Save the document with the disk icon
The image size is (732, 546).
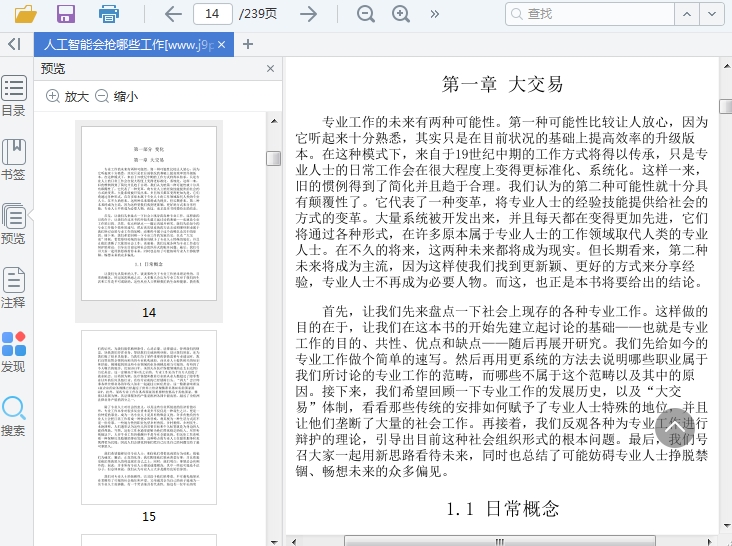coord(66,14)
